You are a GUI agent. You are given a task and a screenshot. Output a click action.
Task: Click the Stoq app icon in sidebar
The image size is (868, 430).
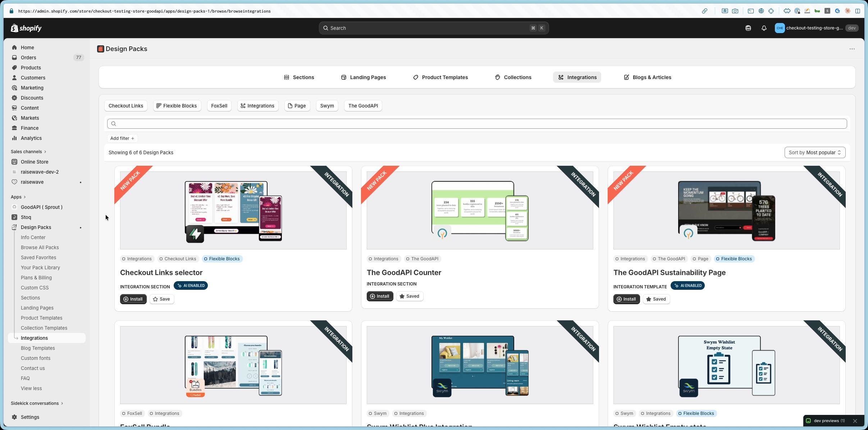[x=14, y=217]
